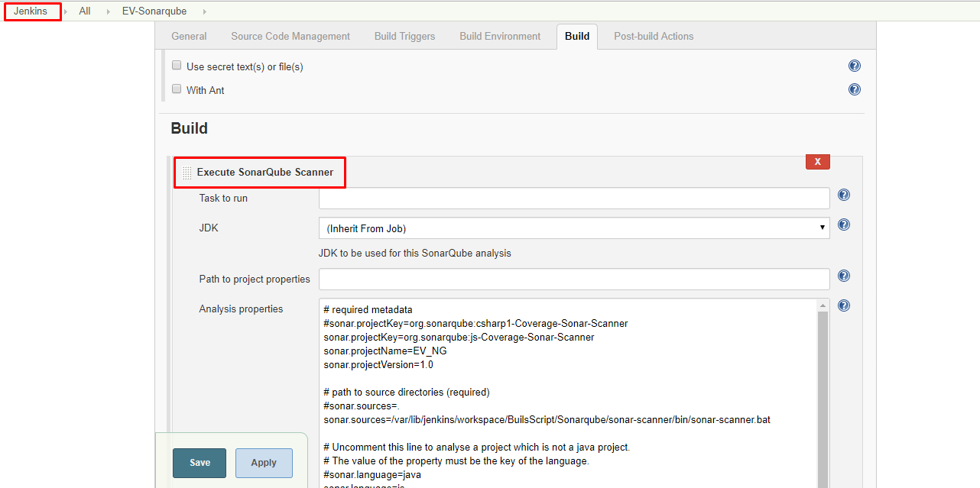The height and width of the screenshot is (488, 980).
Task: Expand the arrow next to Jenkins breadcrumb
Action: (66, 11)
